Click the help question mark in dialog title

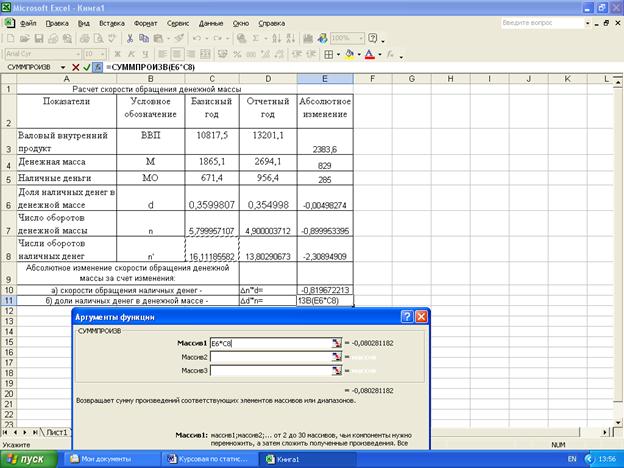click(x=407, y=316)
